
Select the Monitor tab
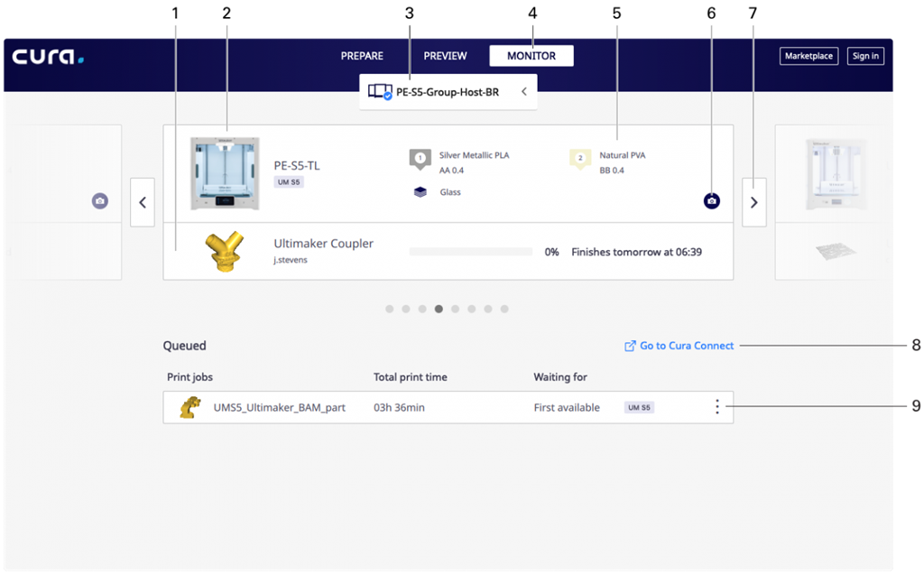(x=531, y=56)
